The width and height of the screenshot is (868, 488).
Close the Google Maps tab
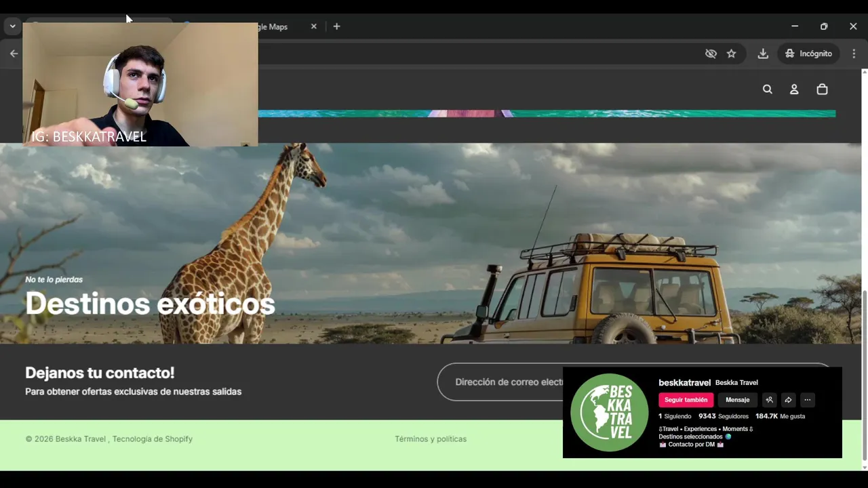(x=313, y=26)
